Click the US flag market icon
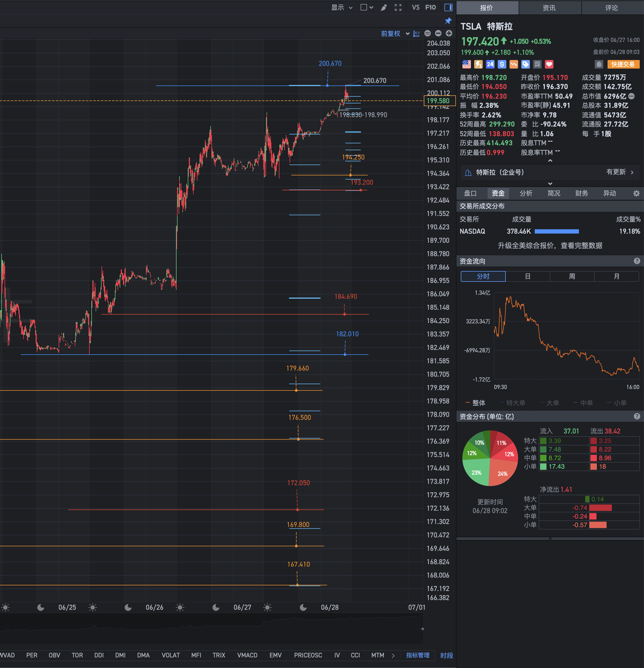Screen dimensions: 644x668 pos(466,64)
